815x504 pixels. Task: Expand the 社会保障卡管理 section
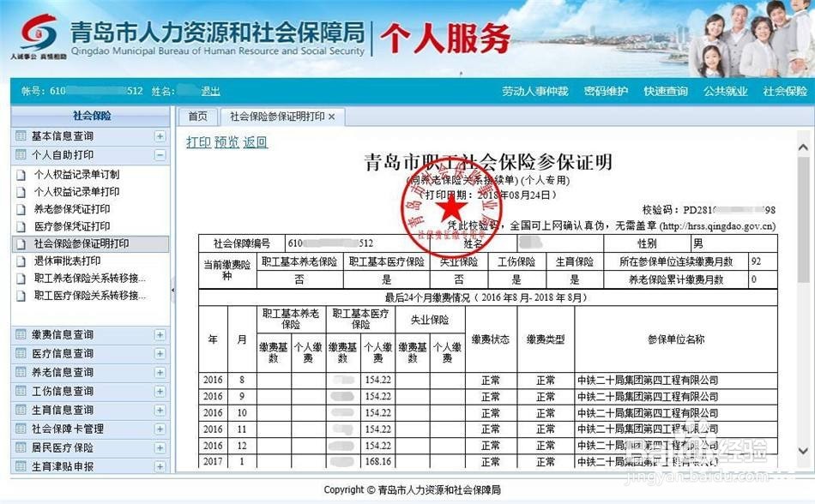coord(160,429)
